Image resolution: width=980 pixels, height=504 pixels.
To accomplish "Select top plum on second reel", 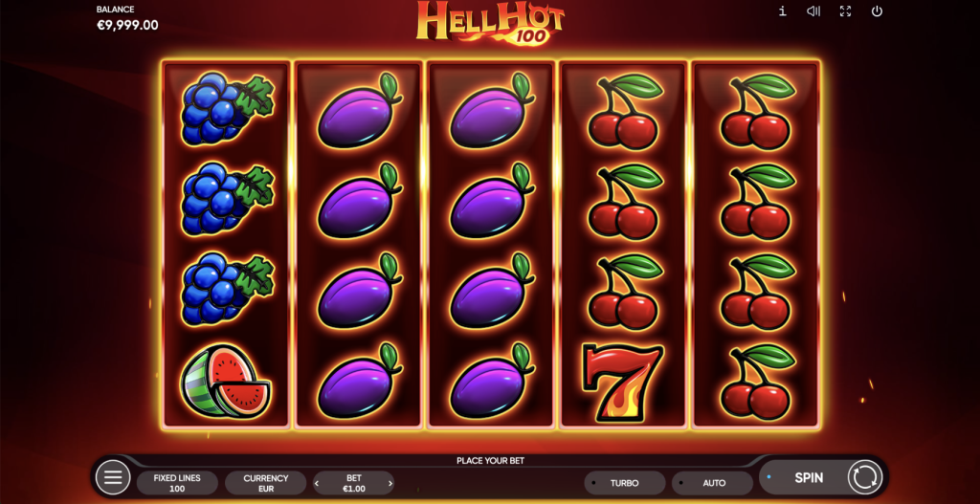I will pyautogui.click(x=359, y=111).
